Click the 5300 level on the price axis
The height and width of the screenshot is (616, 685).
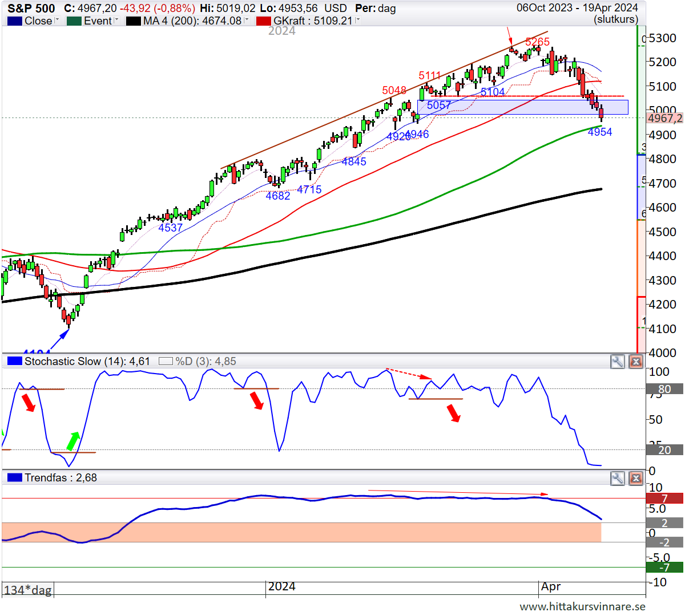pyautogui.click(x=663, y=38)
